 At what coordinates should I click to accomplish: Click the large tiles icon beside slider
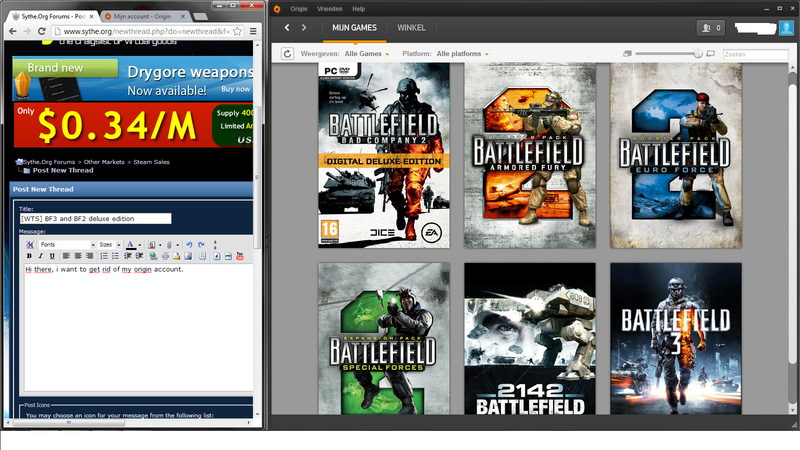[710, 54]
